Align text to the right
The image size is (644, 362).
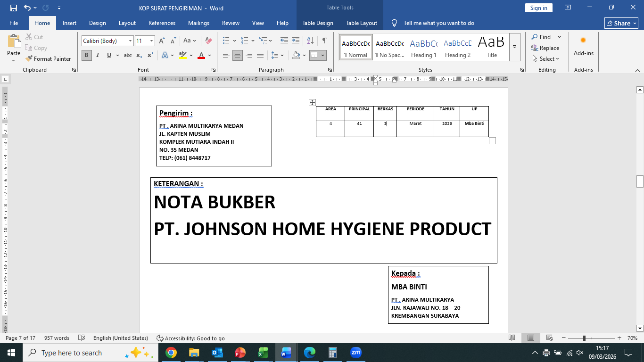tap(249, 55)
